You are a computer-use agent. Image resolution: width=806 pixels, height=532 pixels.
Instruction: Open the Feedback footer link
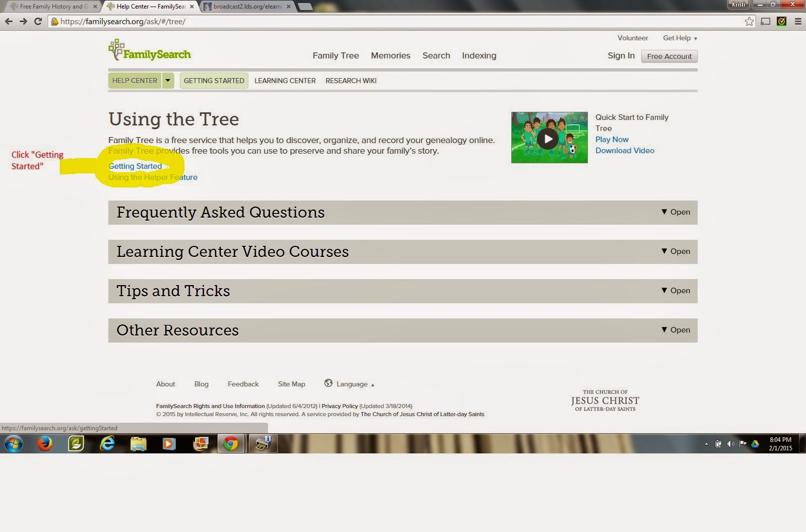(x=243, y=384)
